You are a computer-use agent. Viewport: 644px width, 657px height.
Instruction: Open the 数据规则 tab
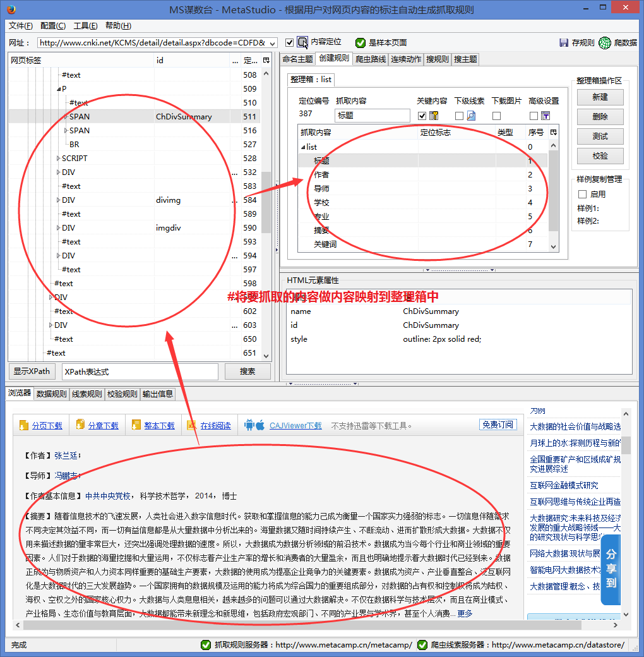52,394
